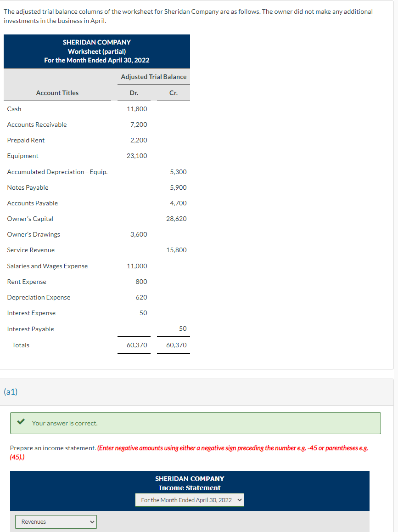Click the right-side page scrollbar

click(396, 184)
